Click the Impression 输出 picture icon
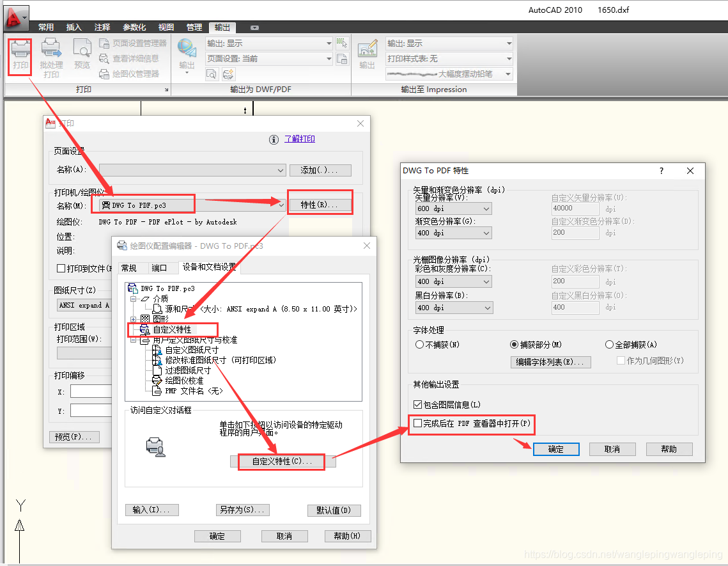 tap(368, 54)
